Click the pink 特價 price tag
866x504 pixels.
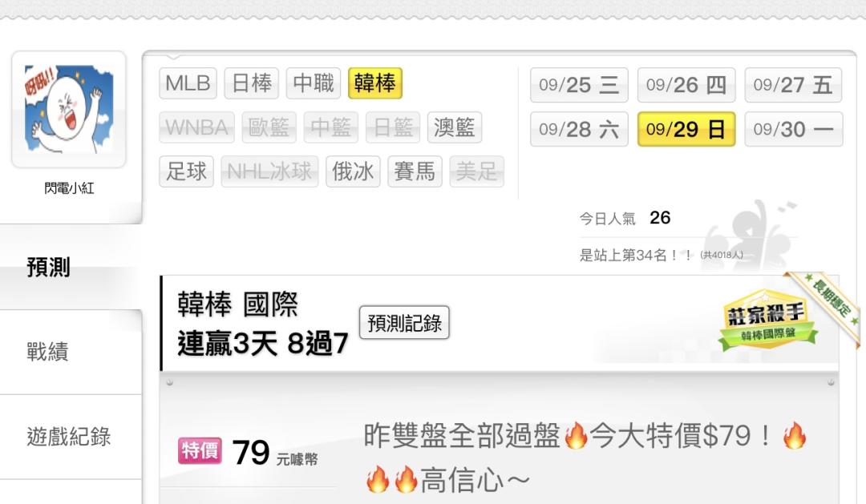click(x=200, y=450)
